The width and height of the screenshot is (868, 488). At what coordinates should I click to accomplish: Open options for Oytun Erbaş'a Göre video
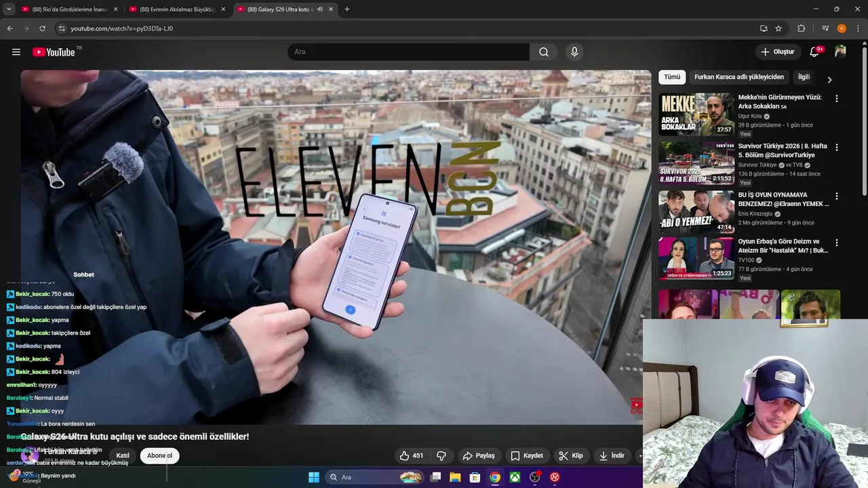pos(836,243)
